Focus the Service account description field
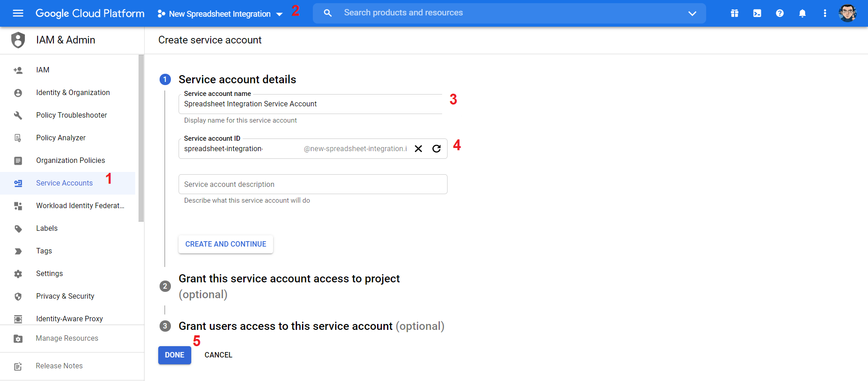This screenshot has height=381, width=868. click(313, 184)
